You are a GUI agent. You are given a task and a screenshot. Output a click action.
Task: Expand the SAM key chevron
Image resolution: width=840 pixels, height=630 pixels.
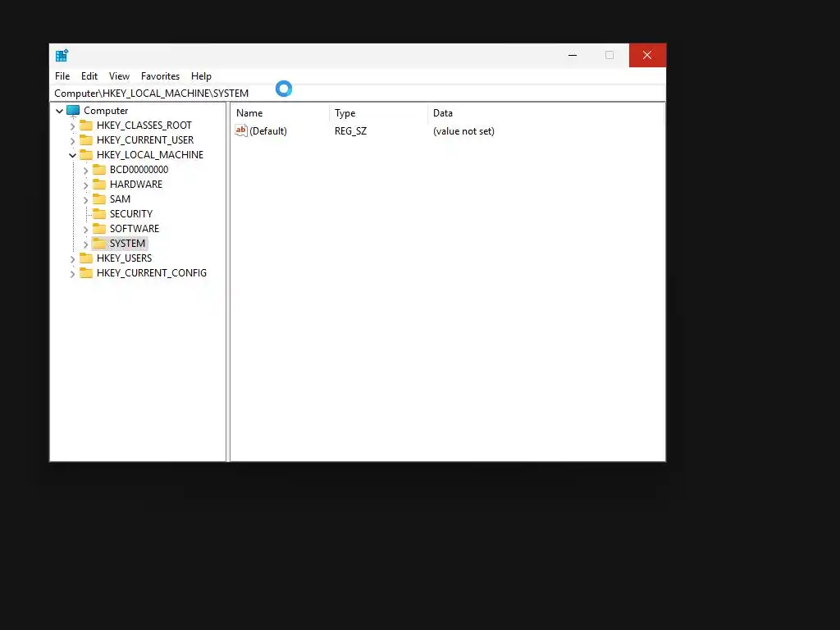(x=85, y=200)
